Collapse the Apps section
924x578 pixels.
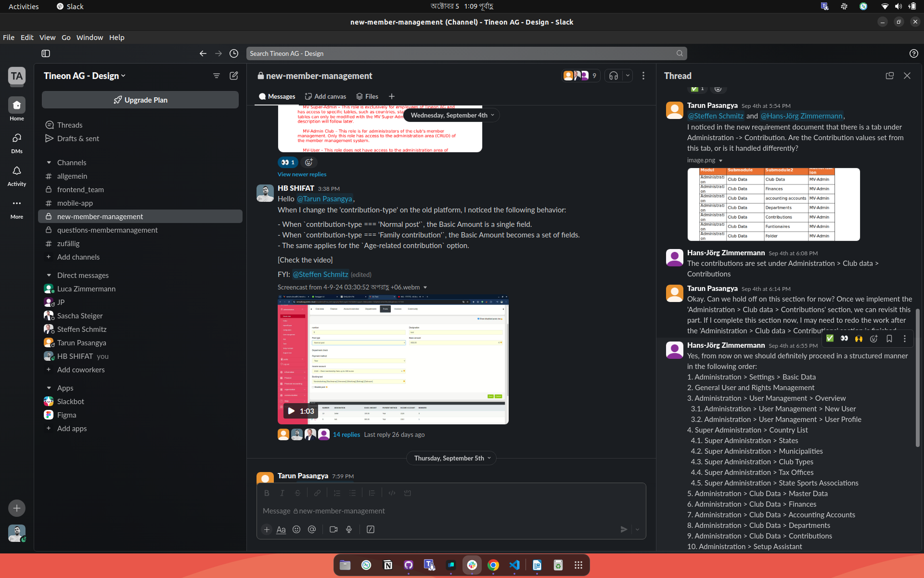(x=49, y=388)
